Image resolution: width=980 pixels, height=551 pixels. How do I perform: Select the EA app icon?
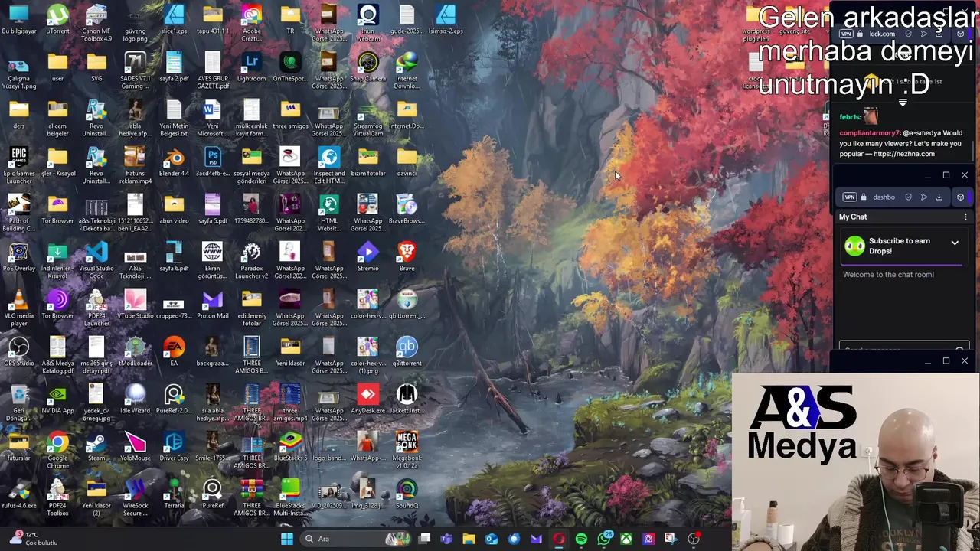click(174, 352)
